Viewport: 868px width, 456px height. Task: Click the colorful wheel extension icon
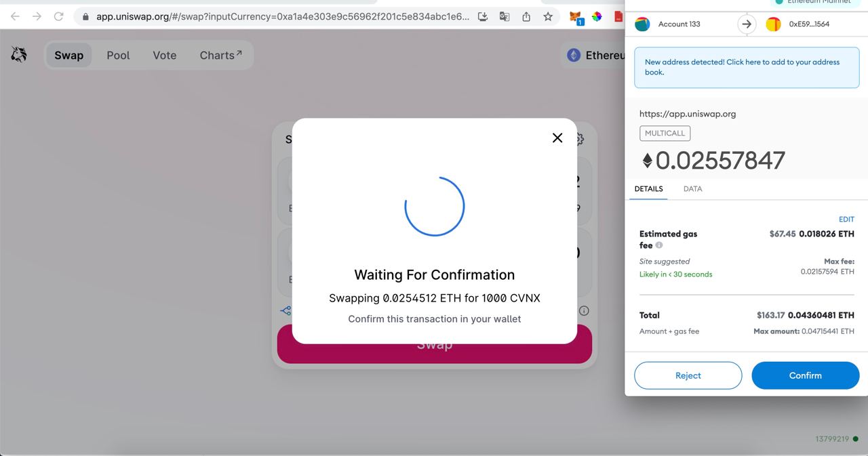(597, 16)
